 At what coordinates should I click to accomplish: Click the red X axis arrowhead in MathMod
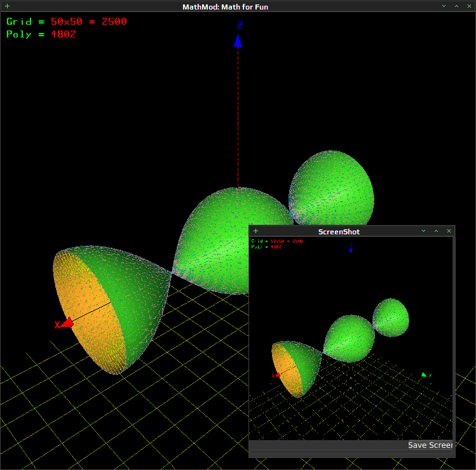67,323
